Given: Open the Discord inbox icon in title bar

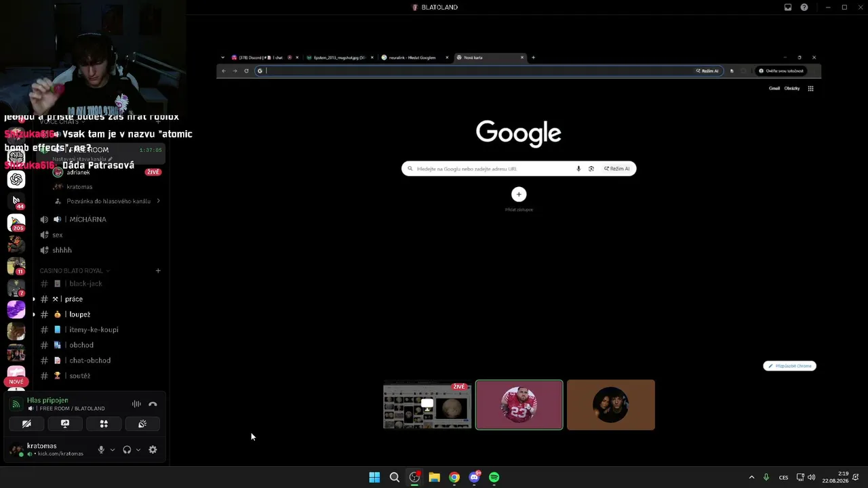Looking at the screenshot, I should pyautogui.click(x=788, y=7).
